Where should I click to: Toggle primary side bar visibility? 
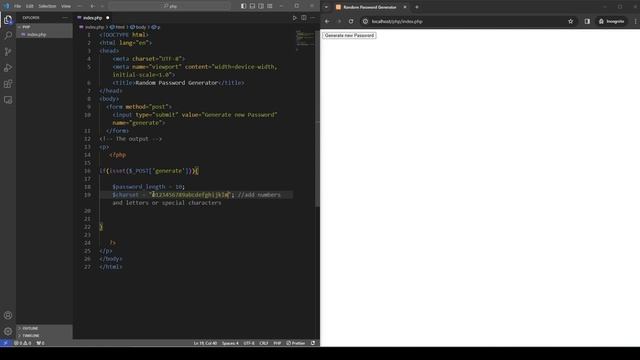[243, 6]
